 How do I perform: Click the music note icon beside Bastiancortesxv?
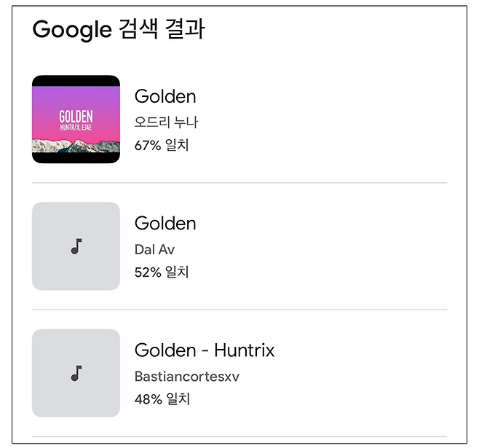76,374
